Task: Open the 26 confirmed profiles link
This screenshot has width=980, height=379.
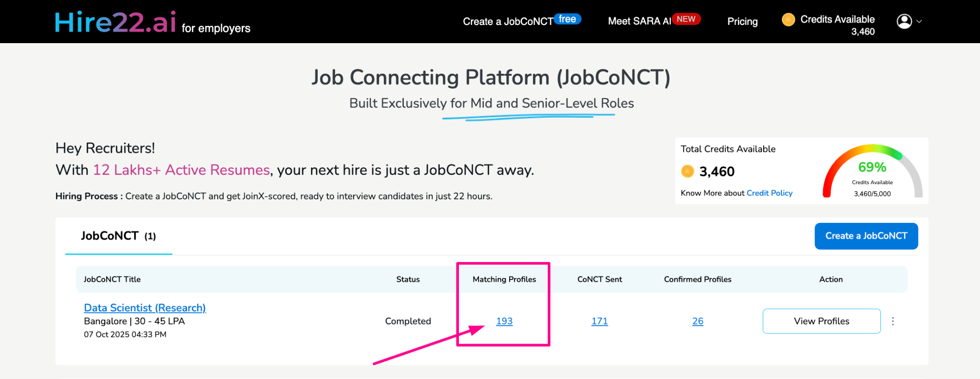Action: [698, 321]
